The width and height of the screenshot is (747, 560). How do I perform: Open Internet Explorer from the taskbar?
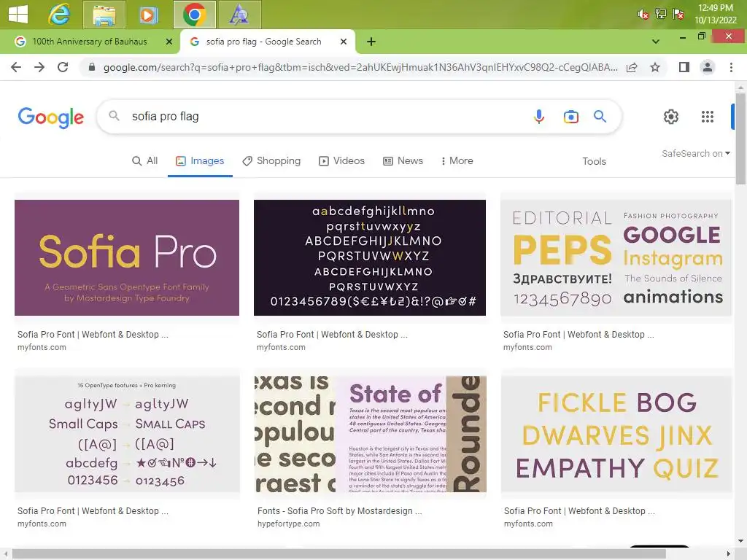pyautogui.click(x=59, y=15)
